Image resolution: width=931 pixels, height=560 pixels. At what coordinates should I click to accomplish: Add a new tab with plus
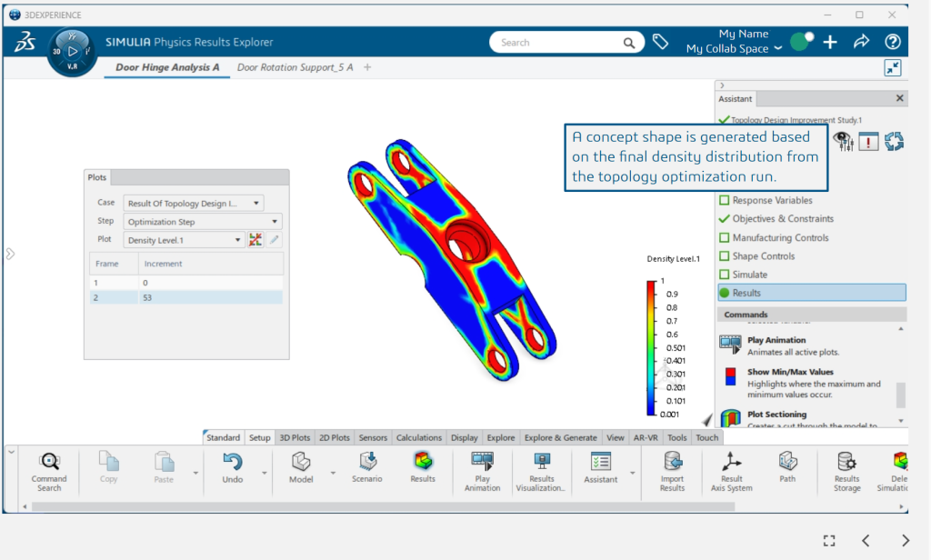click(x=367, y=67)
